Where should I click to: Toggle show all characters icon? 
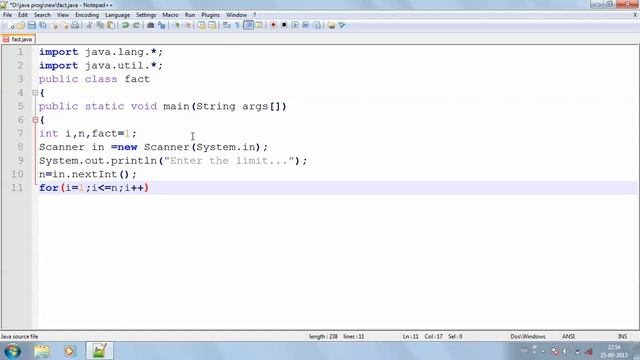[x=238, y=25]
